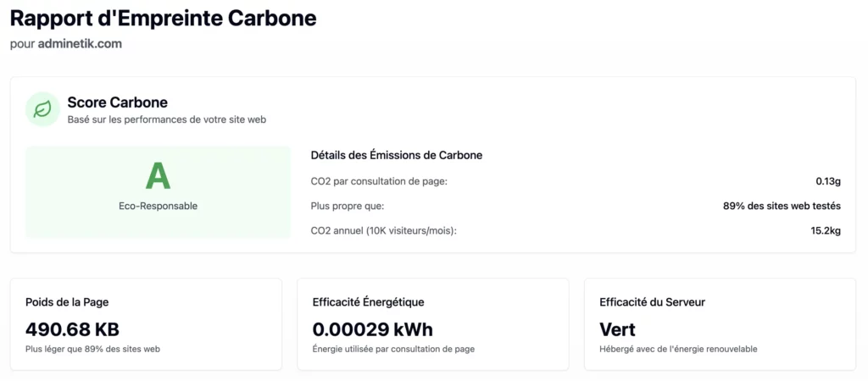Click 'Efficacité du Serveur' card title

[x=652, y=302]
